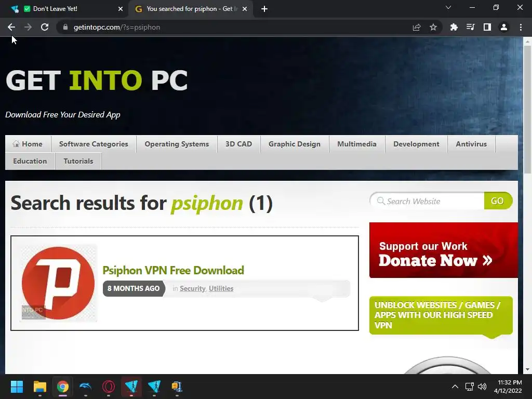
Task: Open the Software Categories menu
Action: (94, 144)
